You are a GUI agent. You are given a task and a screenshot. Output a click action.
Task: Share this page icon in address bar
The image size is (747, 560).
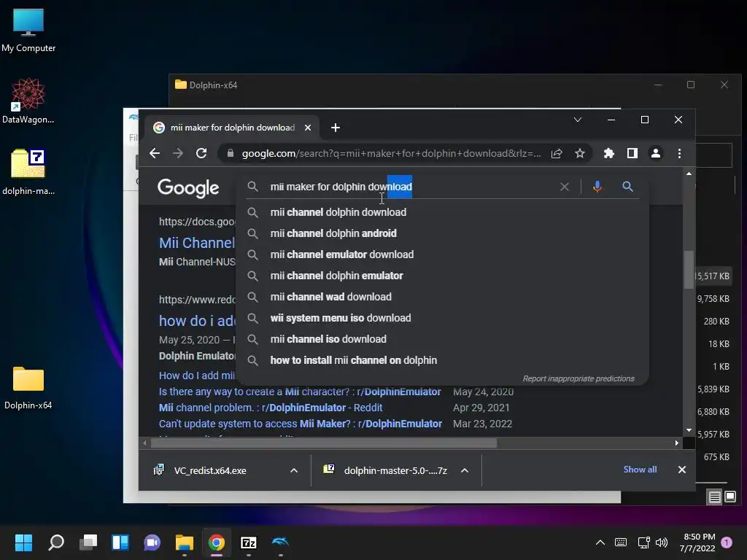tap(557, 153)
